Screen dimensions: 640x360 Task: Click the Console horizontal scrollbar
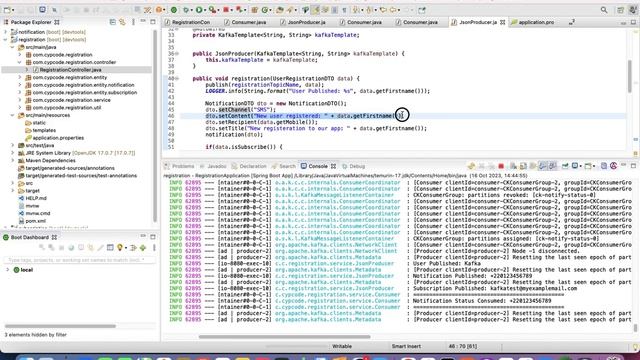pos(284,337)
